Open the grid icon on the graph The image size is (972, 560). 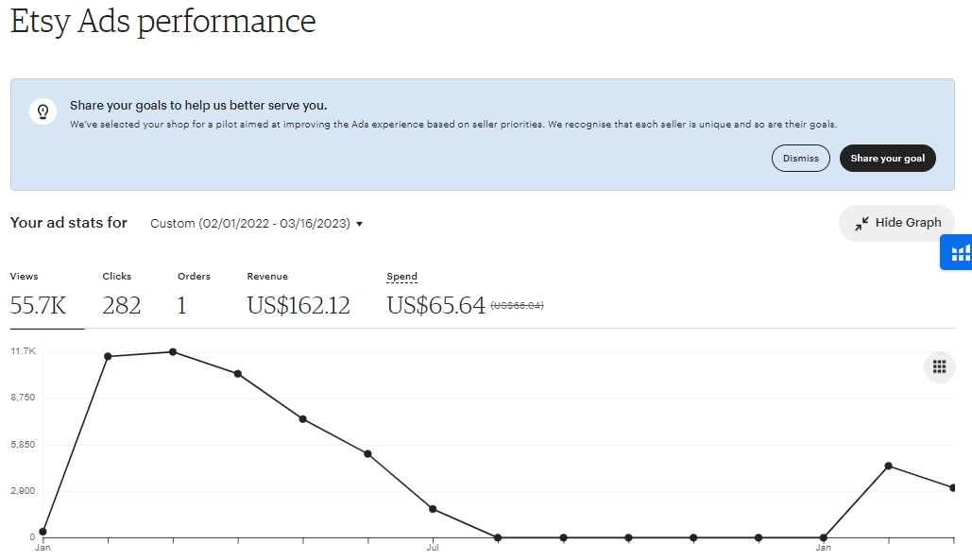click(x=939, y=367)
